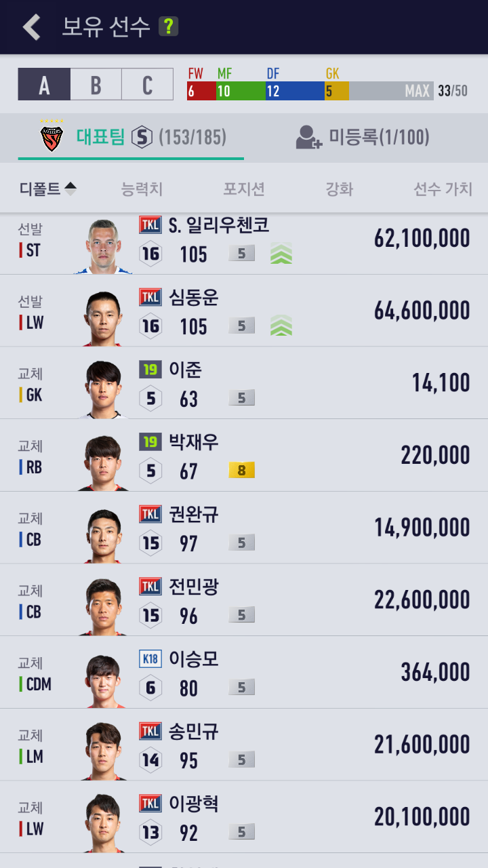
Task: Switch to squad C
Action: click(148, 85)
